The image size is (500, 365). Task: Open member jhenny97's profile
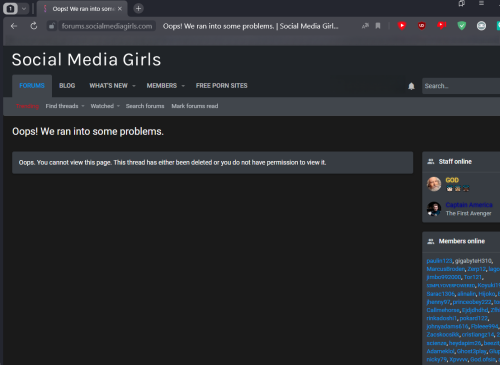click(x=438, y=302)
